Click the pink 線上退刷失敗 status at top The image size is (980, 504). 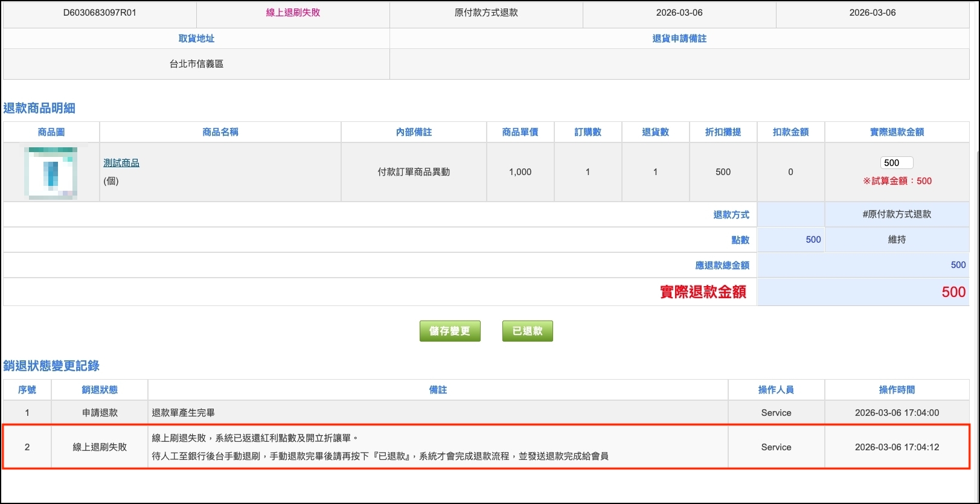pyautogui.click(x=293, y=13)
